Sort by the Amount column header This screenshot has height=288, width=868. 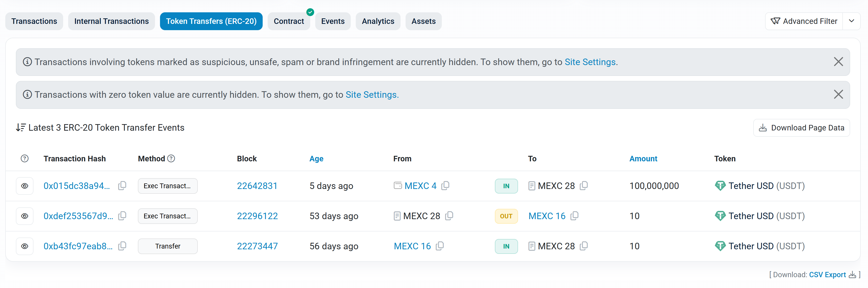[643, 159]
